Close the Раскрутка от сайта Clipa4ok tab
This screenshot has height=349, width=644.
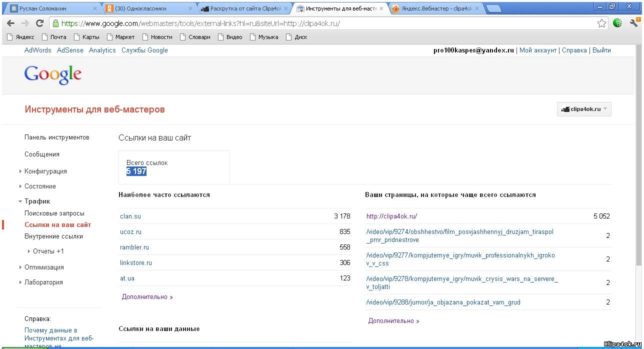coord(286,8)
